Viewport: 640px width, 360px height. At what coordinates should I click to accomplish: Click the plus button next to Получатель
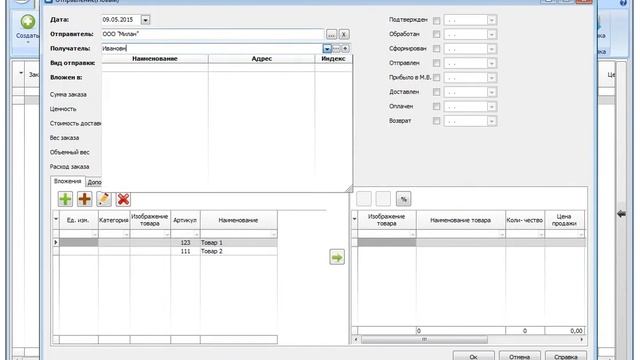point(345,49)
